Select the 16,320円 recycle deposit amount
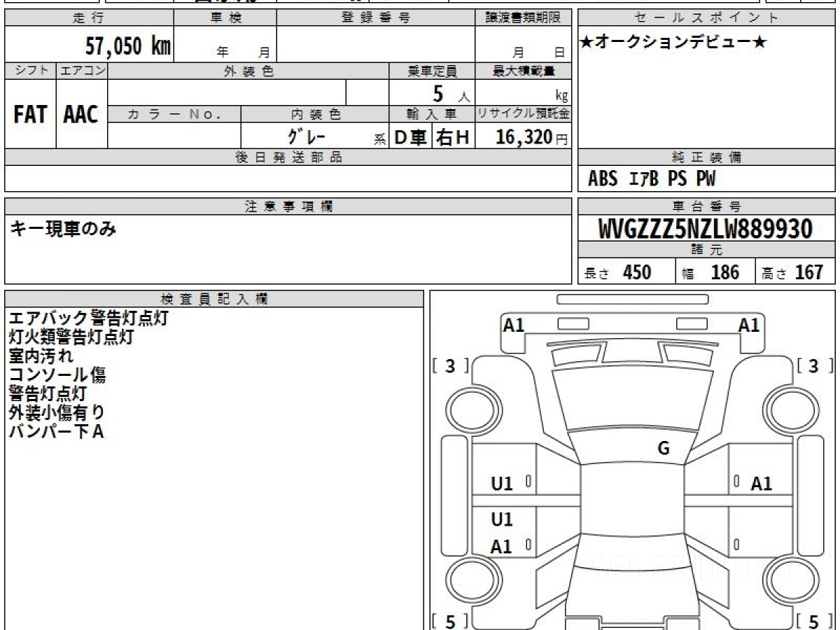840x630 pixels. (531, 137)
